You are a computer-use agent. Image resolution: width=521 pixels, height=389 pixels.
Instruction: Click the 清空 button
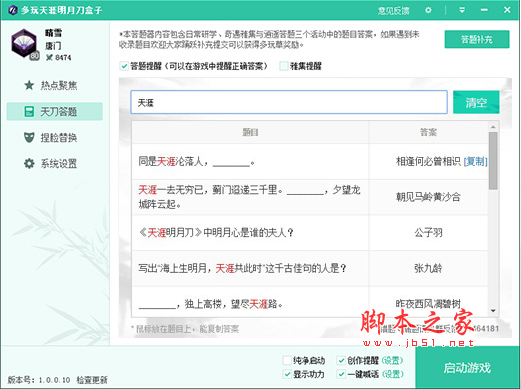476,102
